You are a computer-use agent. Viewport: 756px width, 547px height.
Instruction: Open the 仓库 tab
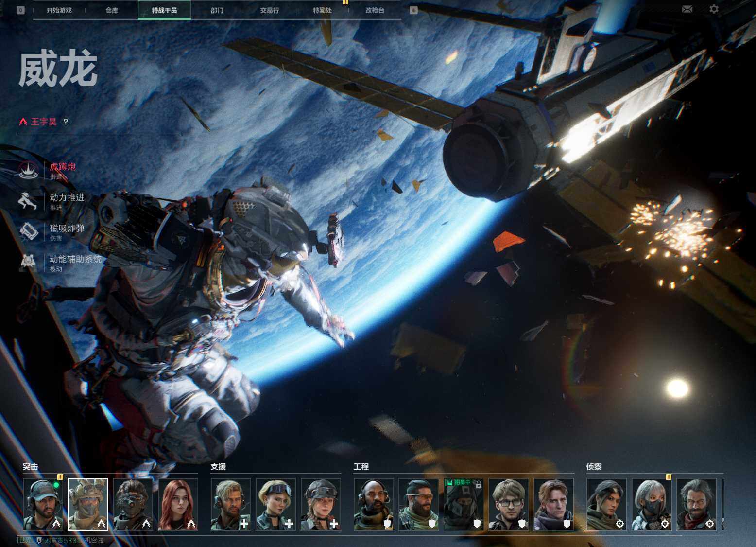[x=112, y=10]
